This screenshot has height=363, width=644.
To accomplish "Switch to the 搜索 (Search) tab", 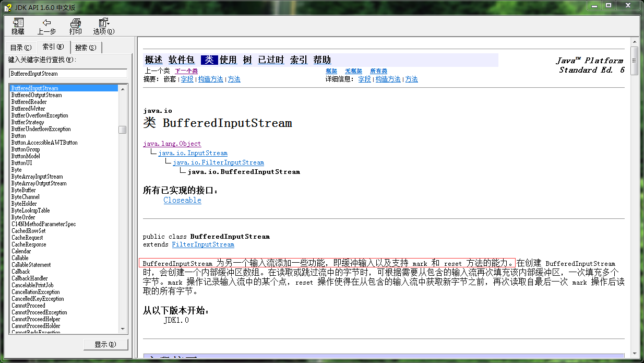I will tap(86, 48).
